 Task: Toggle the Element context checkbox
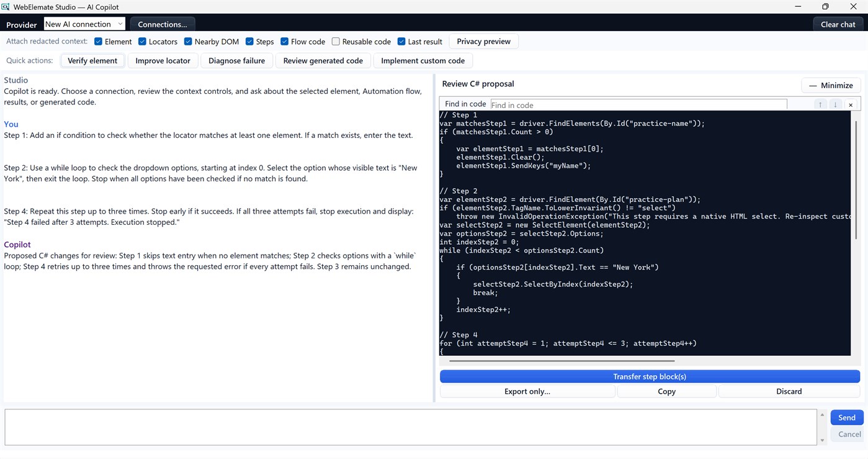[98, 42]
